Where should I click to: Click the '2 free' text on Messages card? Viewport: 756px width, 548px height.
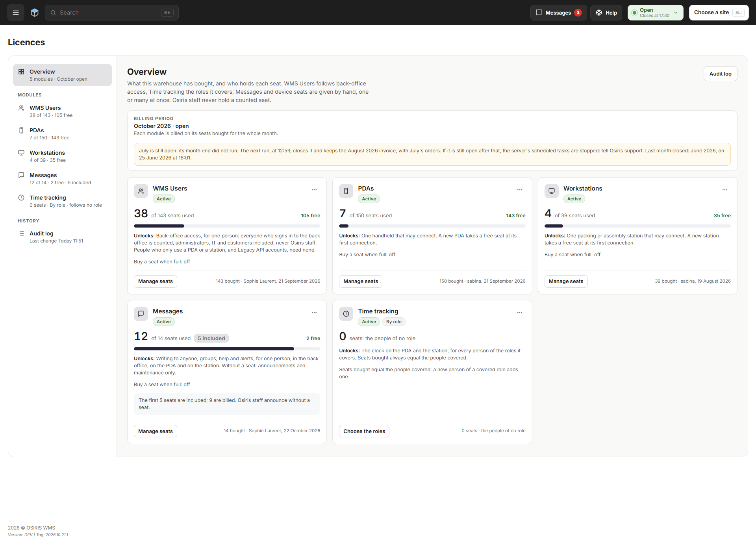pyautogui.click(x=313, y=338)
